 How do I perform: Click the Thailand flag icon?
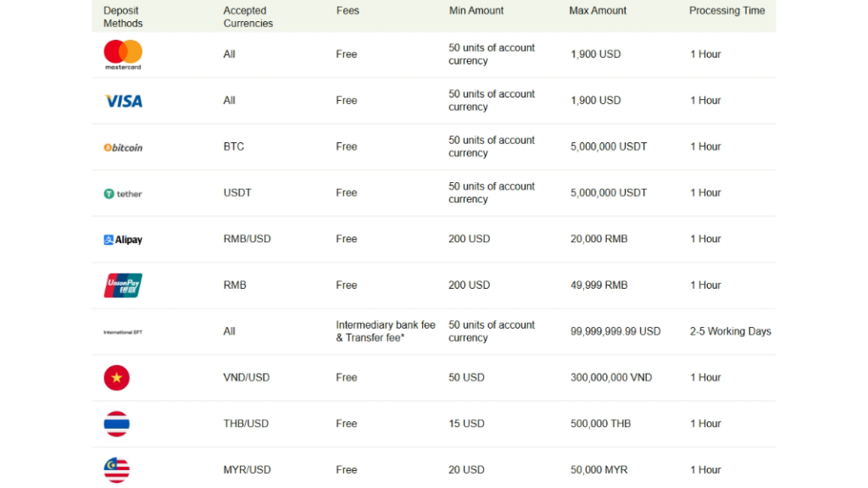[x=117, y=424]
